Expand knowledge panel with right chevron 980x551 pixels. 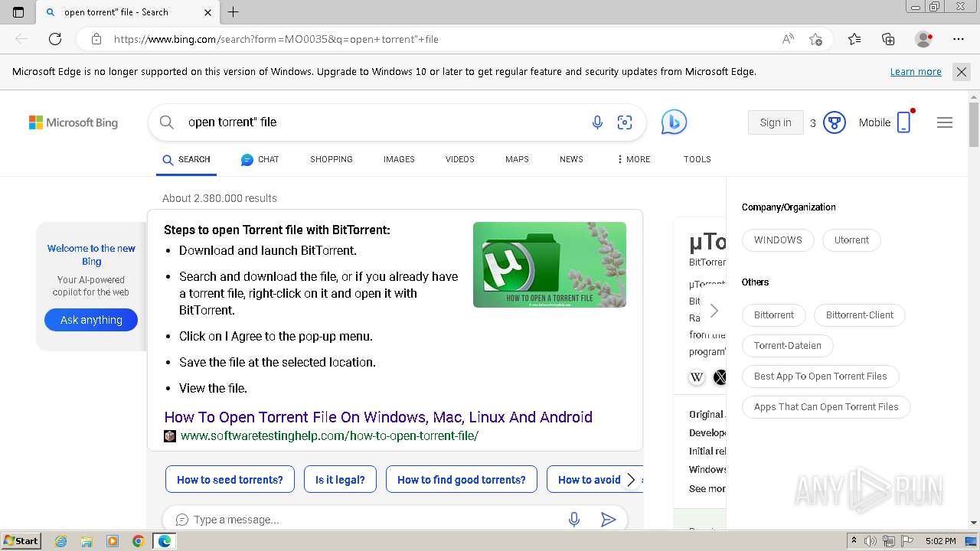pyautogui.click(x=714, y=311)
